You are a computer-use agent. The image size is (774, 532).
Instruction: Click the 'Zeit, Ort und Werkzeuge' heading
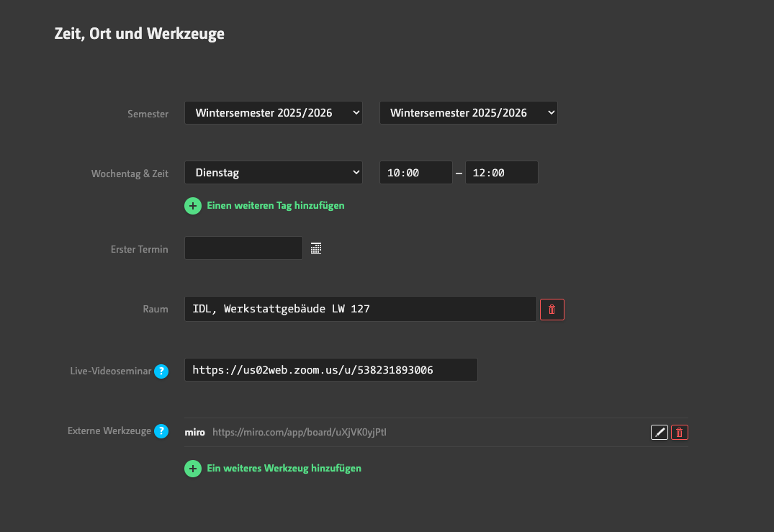[139, 34]
